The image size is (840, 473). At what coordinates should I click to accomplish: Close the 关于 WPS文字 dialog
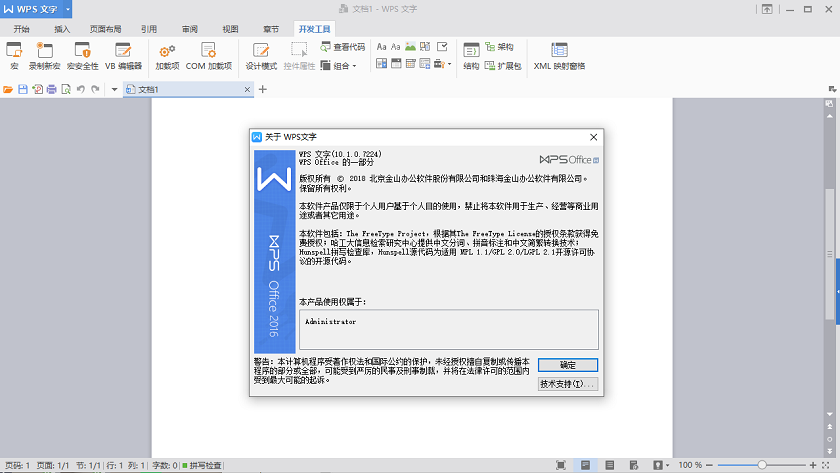[x=594, y=137]
